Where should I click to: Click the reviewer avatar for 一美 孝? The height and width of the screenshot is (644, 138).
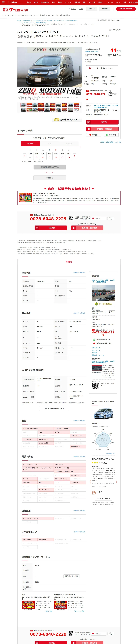pos(94,493)
